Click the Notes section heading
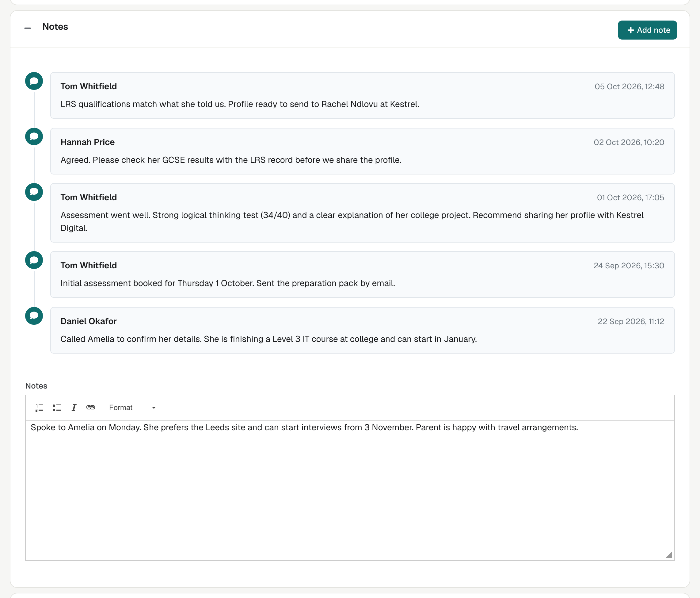This screenshot has height=598, width=700. (55, 27)
